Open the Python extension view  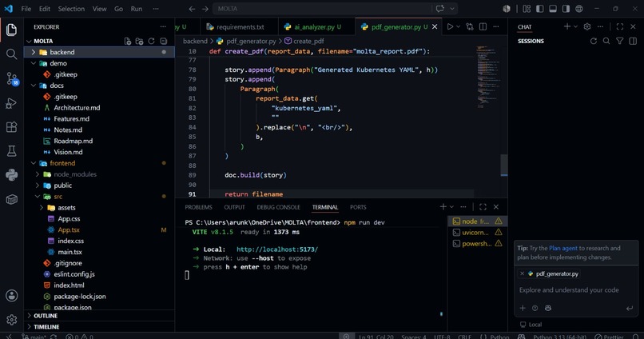(11, 175)
